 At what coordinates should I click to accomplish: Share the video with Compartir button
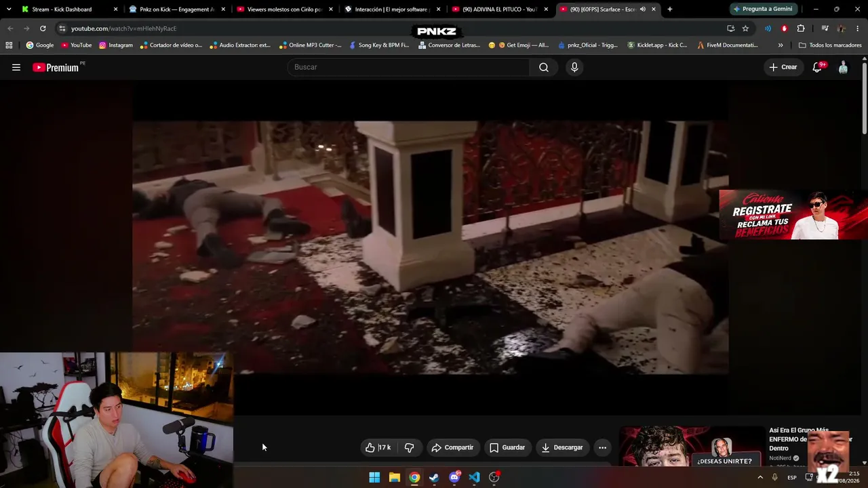coord(452,447)
